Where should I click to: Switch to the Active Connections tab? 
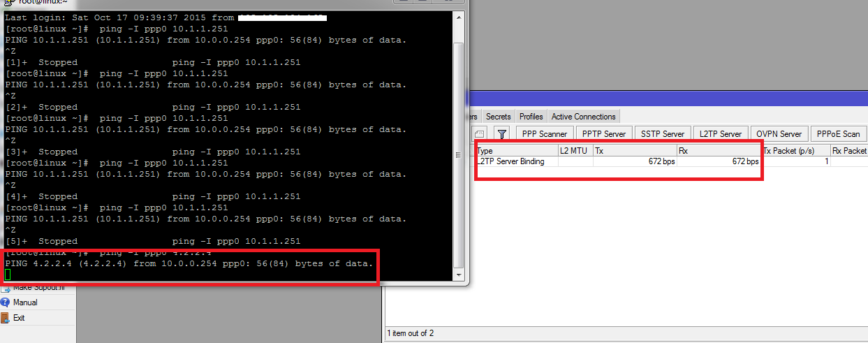coord(583,117)
